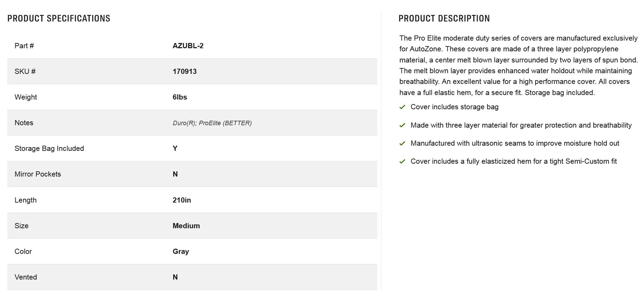644x291 pixels.
Task: Click the Length value 210in
Action: [182, 200]
